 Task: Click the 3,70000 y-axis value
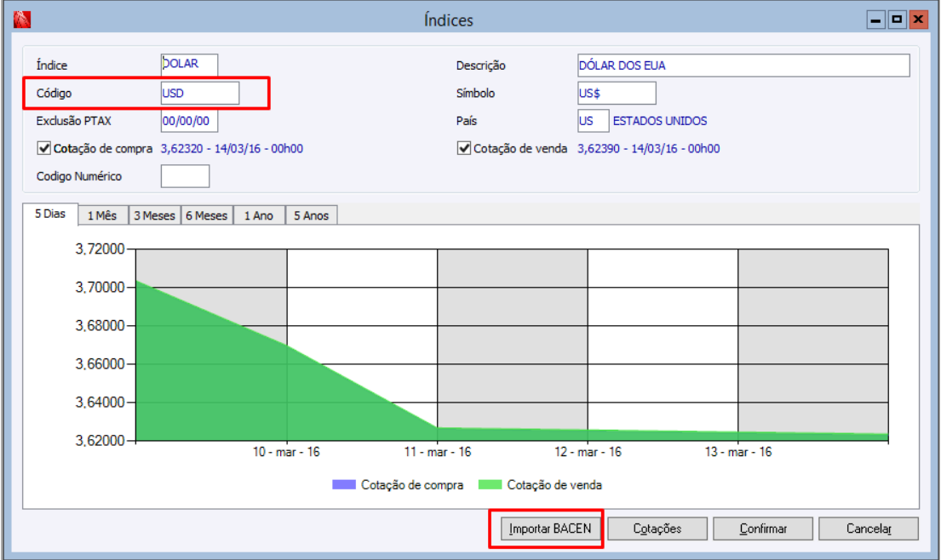[100, 287]
